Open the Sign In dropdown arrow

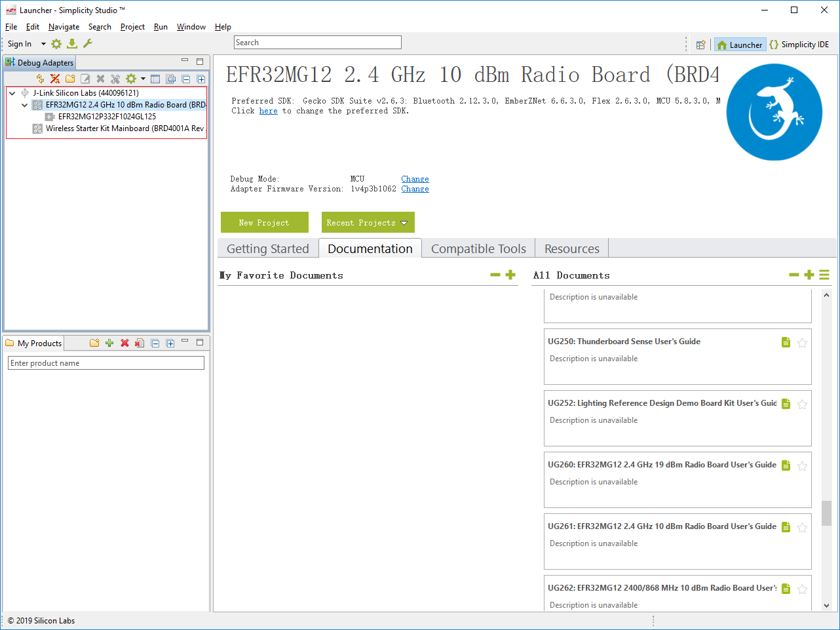[x=43, y=44]
